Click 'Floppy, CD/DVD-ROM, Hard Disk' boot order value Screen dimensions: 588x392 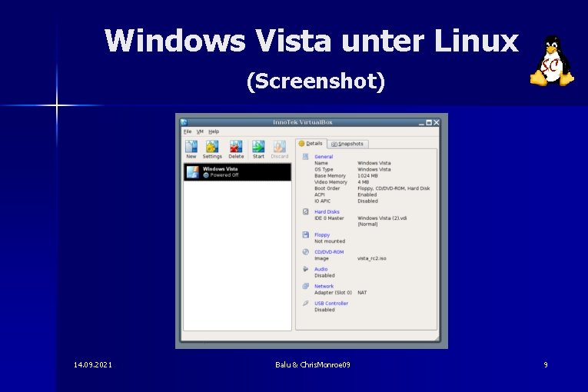click(394, 188)
